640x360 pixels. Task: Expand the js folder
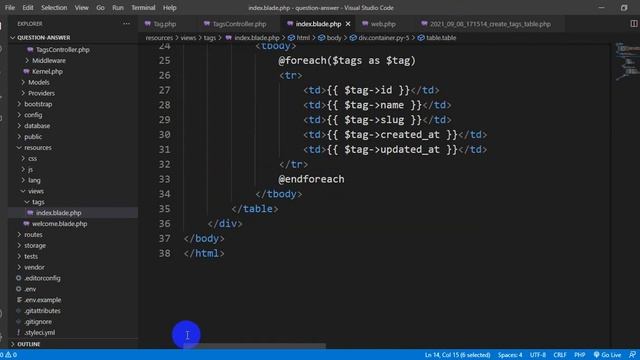point(31,169)
